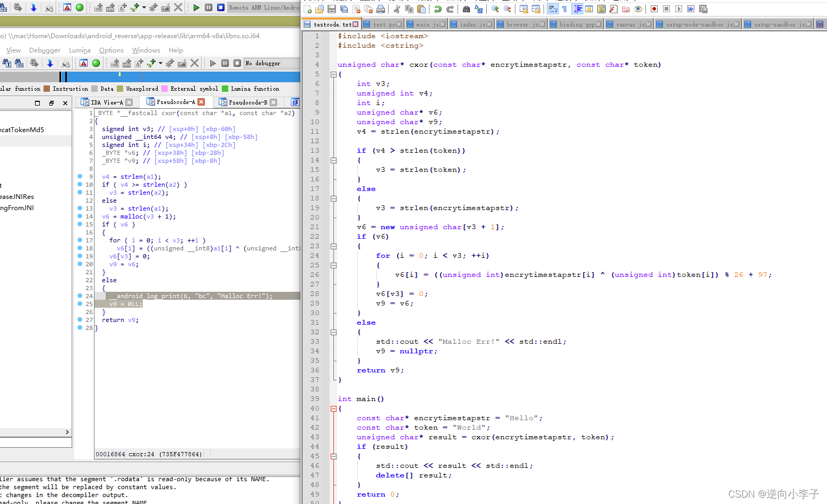827x504 pixels.
Task: Click the asterisk array icon in the lower IDA toolbar
Action: 170,63
